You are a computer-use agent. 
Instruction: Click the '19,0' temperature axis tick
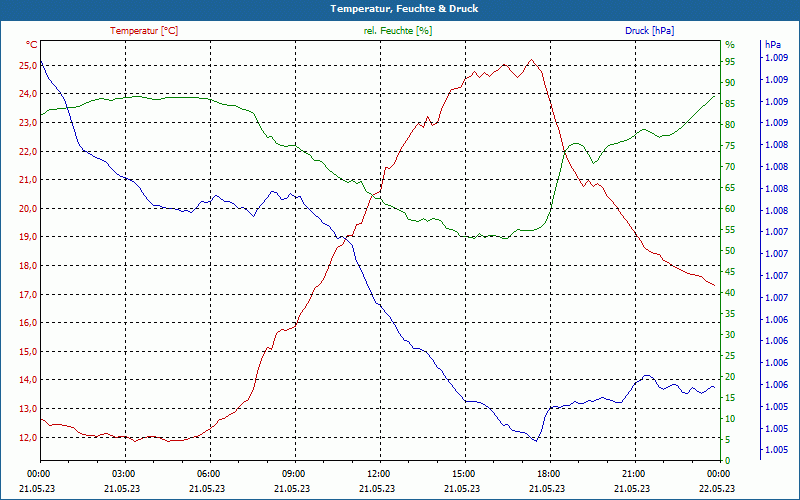(28, 237)
